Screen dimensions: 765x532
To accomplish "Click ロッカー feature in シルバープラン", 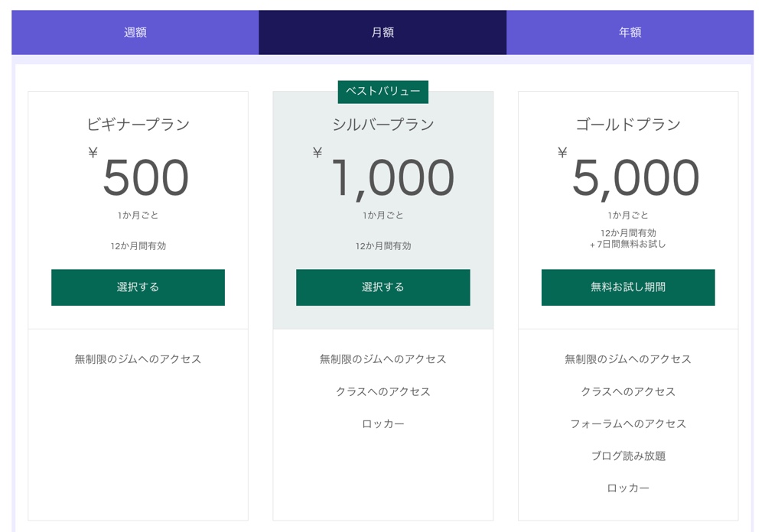I will 382,423.
